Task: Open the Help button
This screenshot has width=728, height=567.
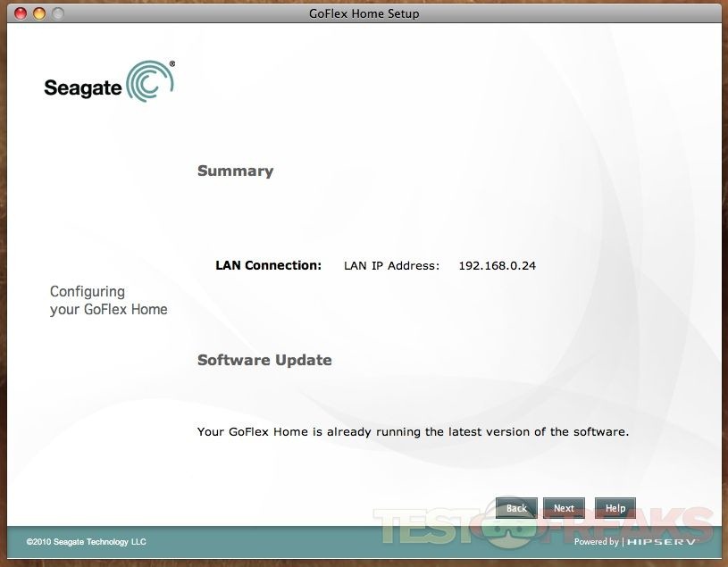Action: click(x=615, y=508)
